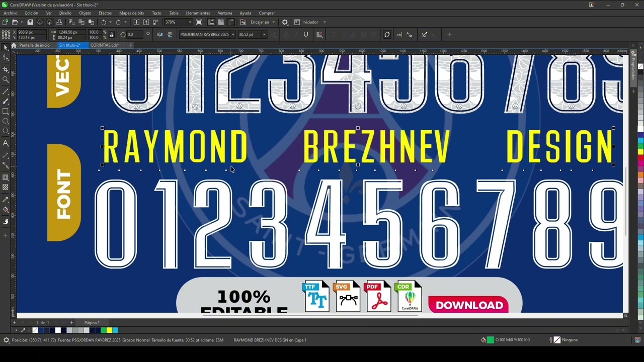Open the Efectos menu

tap(105, 13)
